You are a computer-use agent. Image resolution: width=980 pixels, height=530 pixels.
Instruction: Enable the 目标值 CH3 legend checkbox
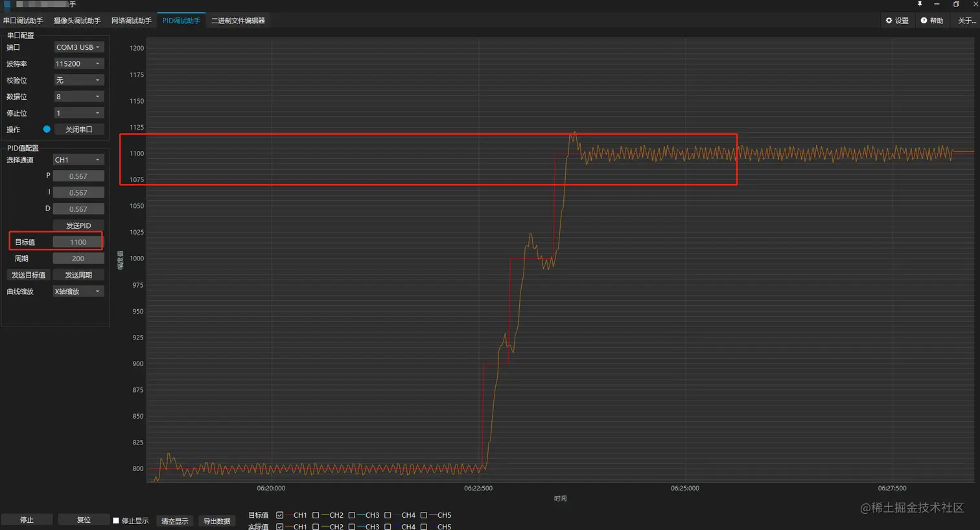[351, 515]
